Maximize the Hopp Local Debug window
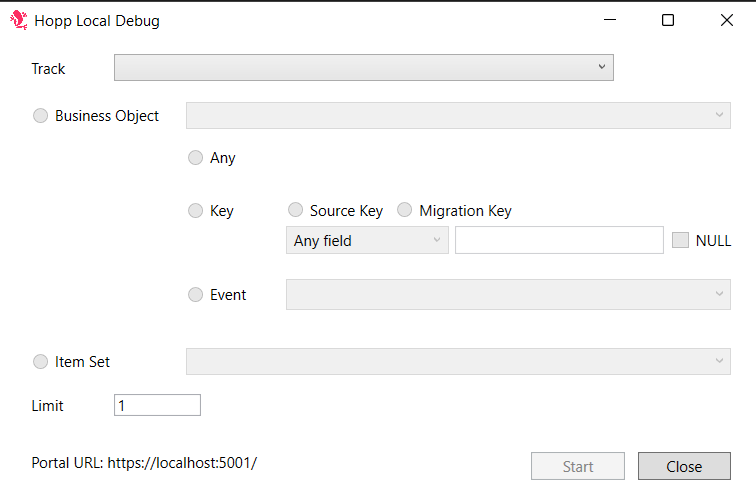 pyautogui.click(x=668, y=20)
